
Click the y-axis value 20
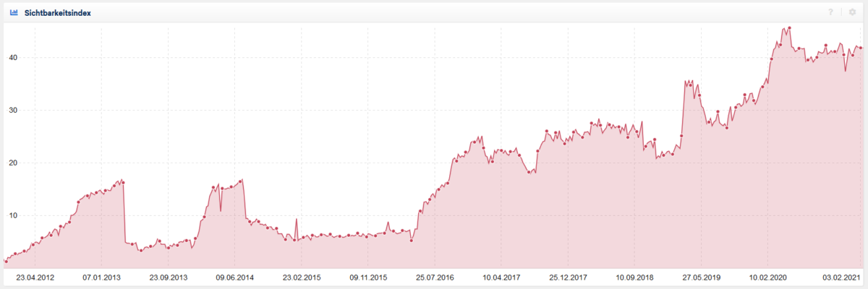point(13,163)
